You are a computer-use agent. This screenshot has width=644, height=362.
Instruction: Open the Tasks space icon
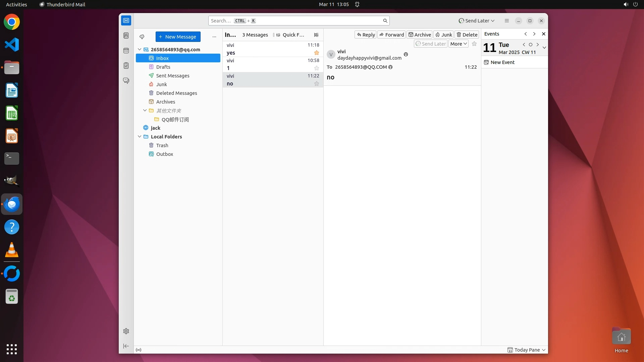(x=126, y=66)
